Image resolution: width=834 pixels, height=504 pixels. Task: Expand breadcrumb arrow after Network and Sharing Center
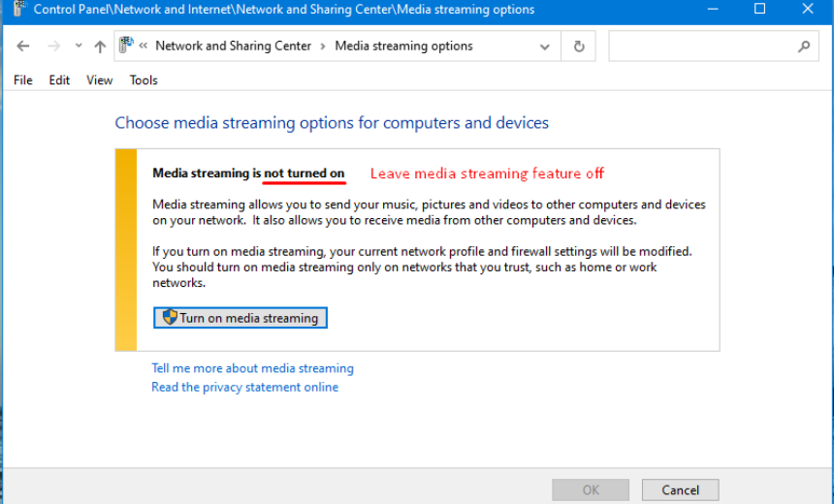pos(323,47)
